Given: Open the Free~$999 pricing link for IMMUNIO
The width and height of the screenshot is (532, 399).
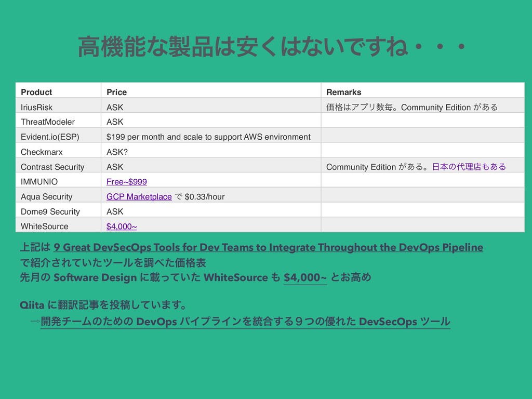Looking at the screenshot, I should (127, 181).
